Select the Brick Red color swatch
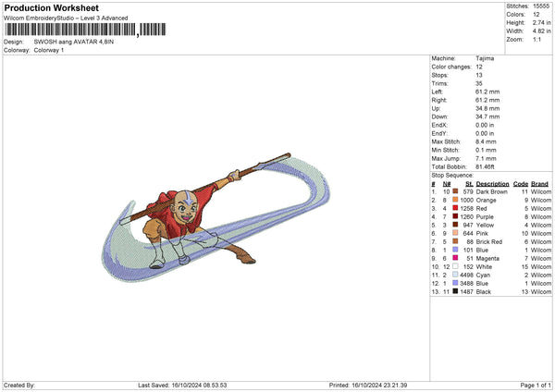The height and width of the screenshot is (392, 555). [x=455, y=241]
